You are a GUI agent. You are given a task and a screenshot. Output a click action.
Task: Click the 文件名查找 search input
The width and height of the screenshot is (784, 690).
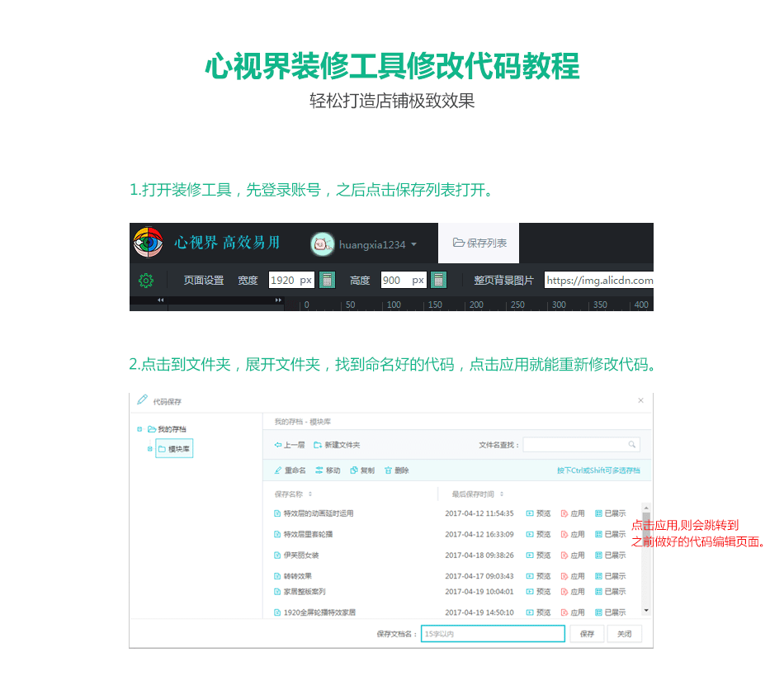click(x=582, y=445)
